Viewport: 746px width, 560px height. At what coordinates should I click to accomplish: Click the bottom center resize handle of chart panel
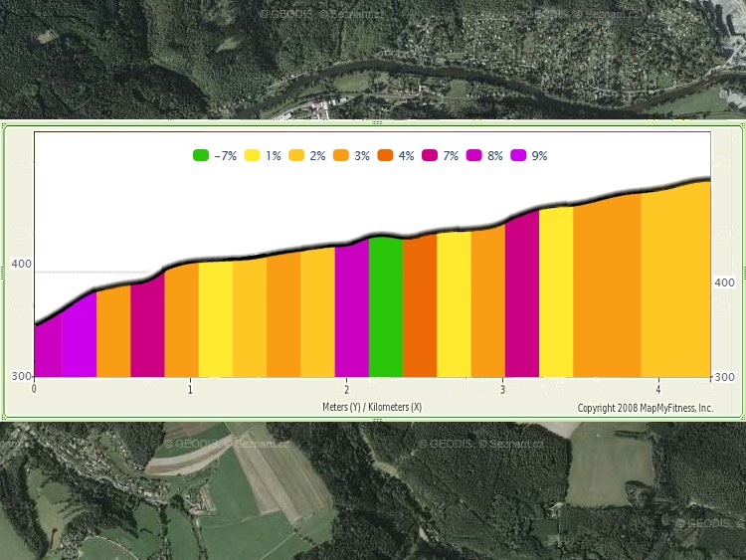375,419
